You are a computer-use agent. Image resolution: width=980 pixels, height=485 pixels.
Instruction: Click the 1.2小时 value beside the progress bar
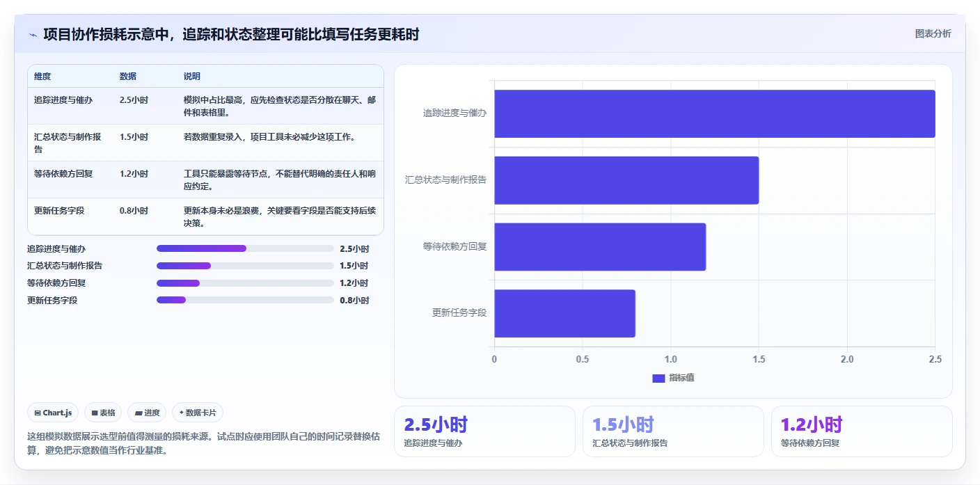pyautogui.click(x=354, y=283)
